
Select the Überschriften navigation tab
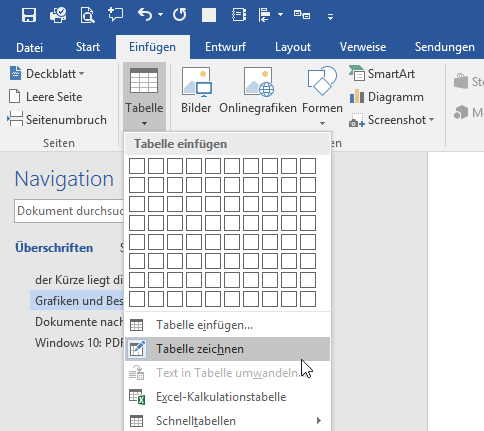[54, 248]
